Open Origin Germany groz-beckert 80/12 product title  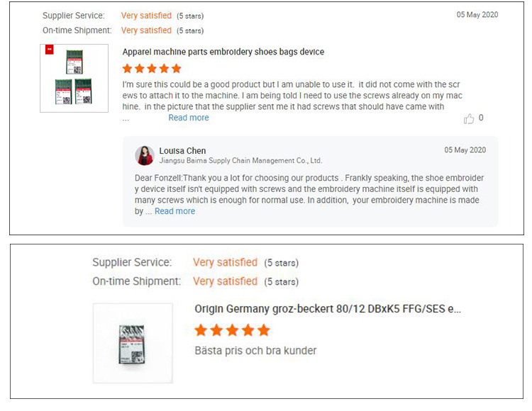point(328,309)
